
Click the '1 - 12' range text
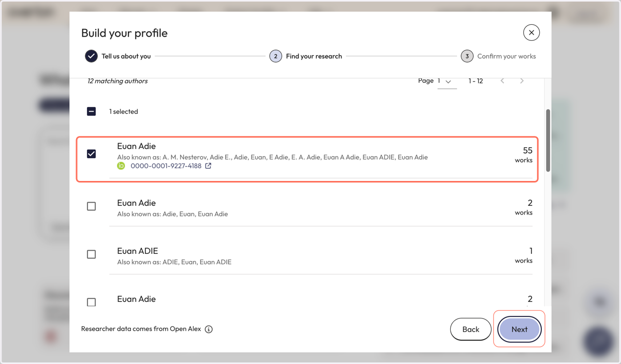pos(476,81)
